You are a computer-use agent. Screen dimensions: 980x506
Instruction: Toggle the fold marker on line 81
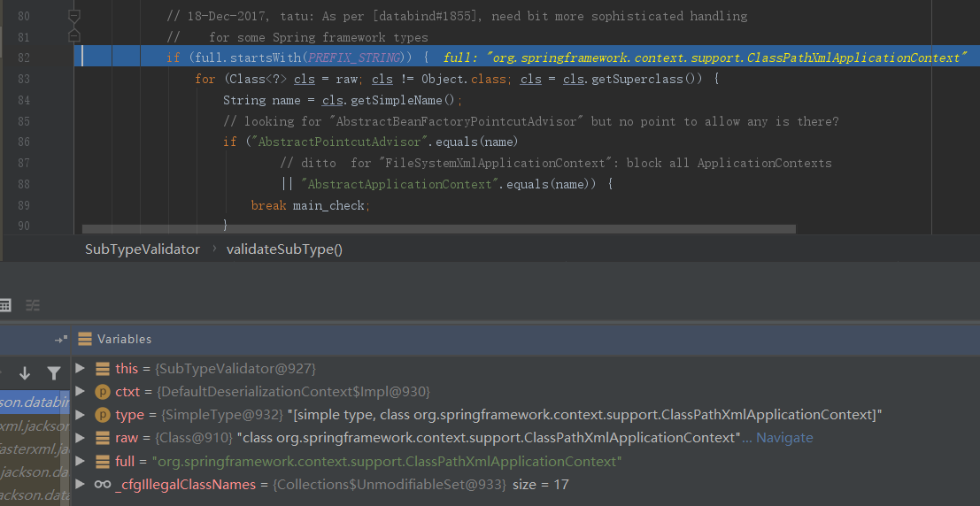tap(74, 35)
